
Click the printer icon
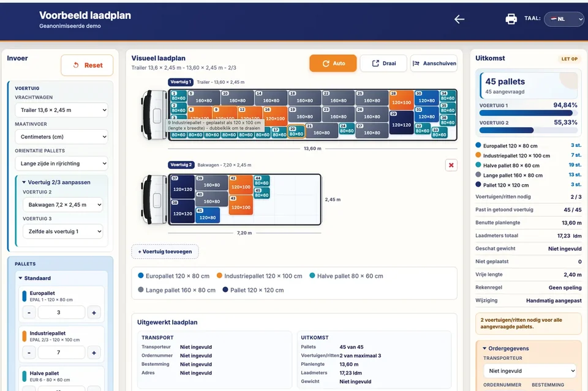pos(511,19)
